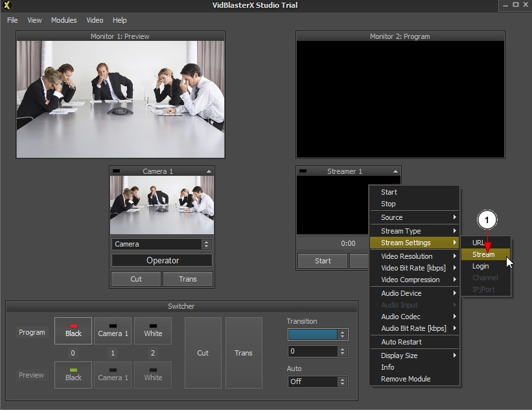Select White in the Switcher Program row
Viewport: 532px width, 410px height.
point(153,331)
